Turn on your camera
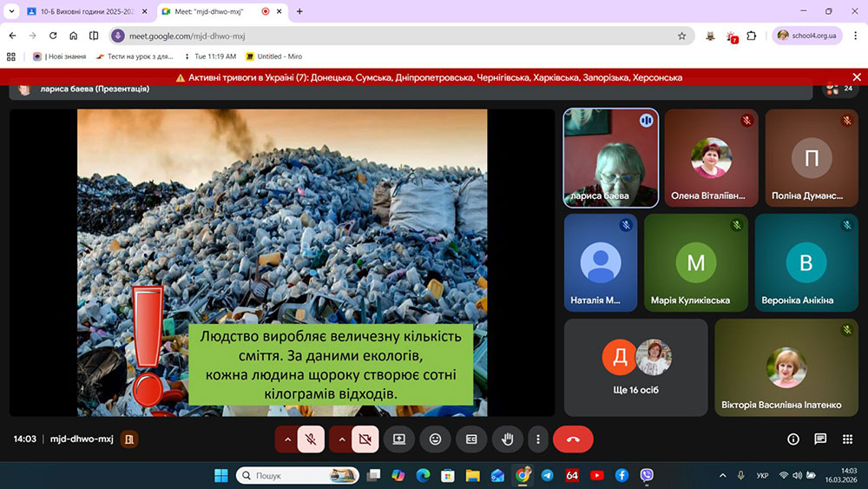The height and width of the screenshot is (489, 868). (x=365, y=439)
